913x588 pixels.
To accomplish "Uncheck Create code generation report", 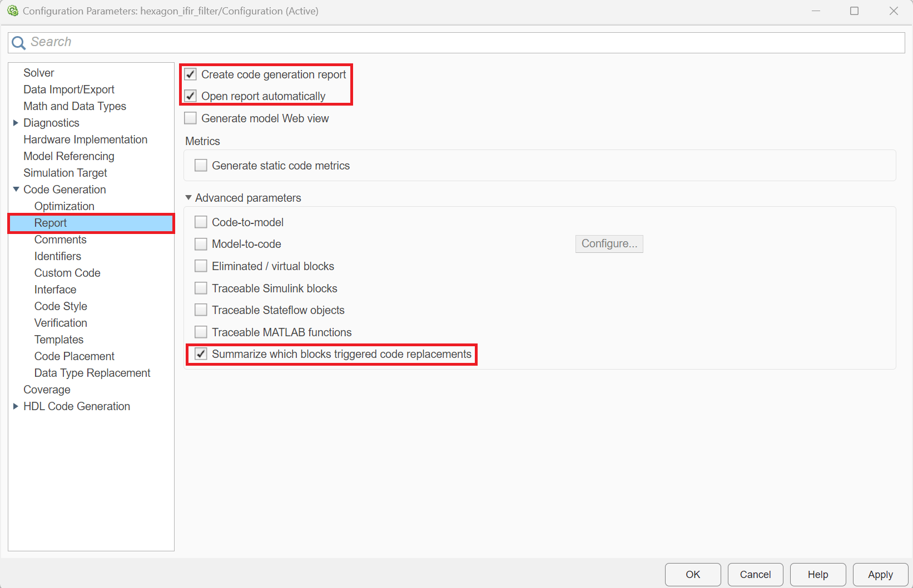I will point(191,74).
